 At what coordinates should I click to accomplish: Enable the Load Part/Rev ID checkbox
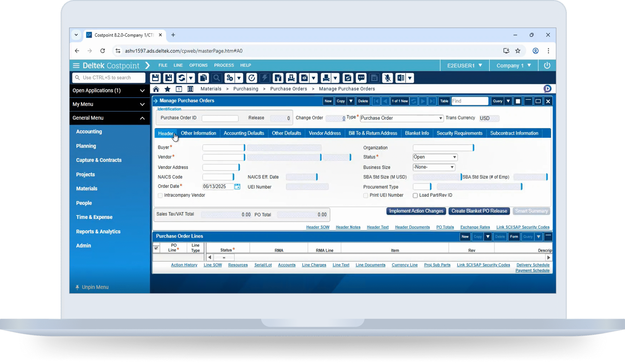click(x=415, y=195)
